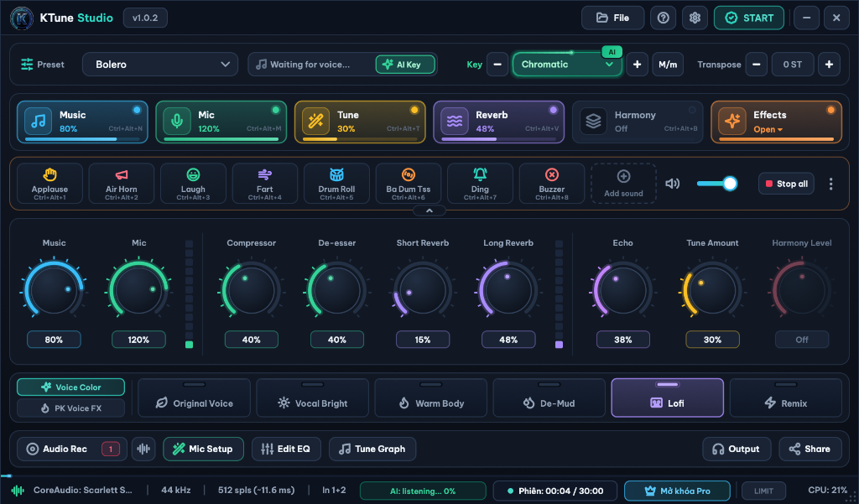
Task: Click the Share button
Action: point(810,449)
